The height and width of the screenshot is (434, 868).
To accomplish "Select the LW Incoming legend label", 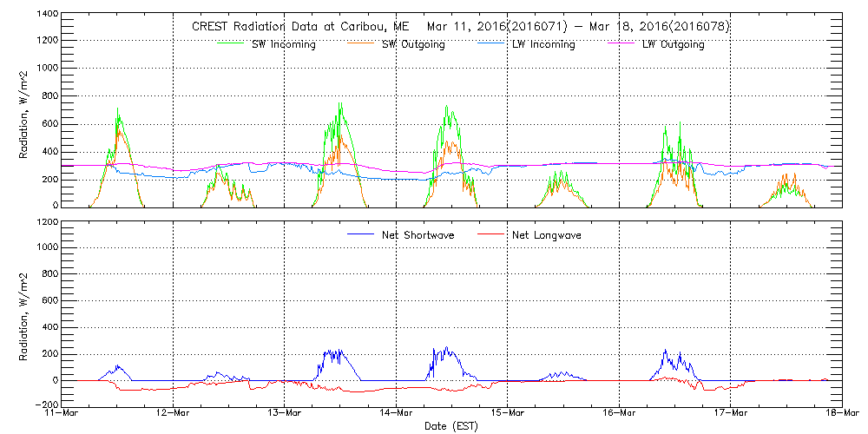I will (543, 44).
